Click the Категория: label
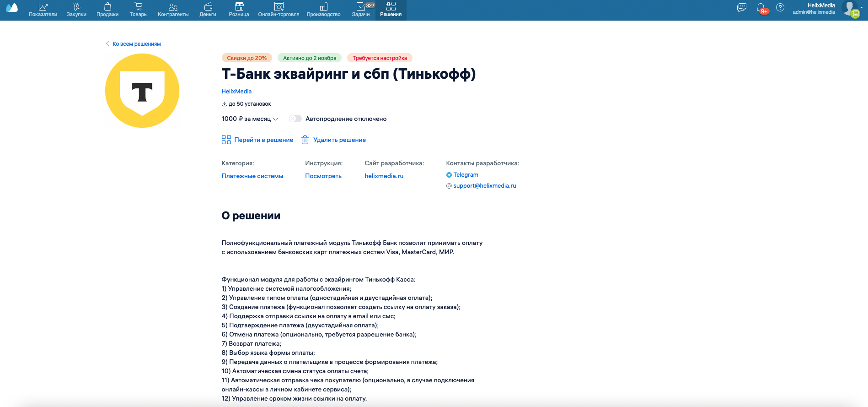The height and width of the screenshot is (407, 868). pos(238,163)
